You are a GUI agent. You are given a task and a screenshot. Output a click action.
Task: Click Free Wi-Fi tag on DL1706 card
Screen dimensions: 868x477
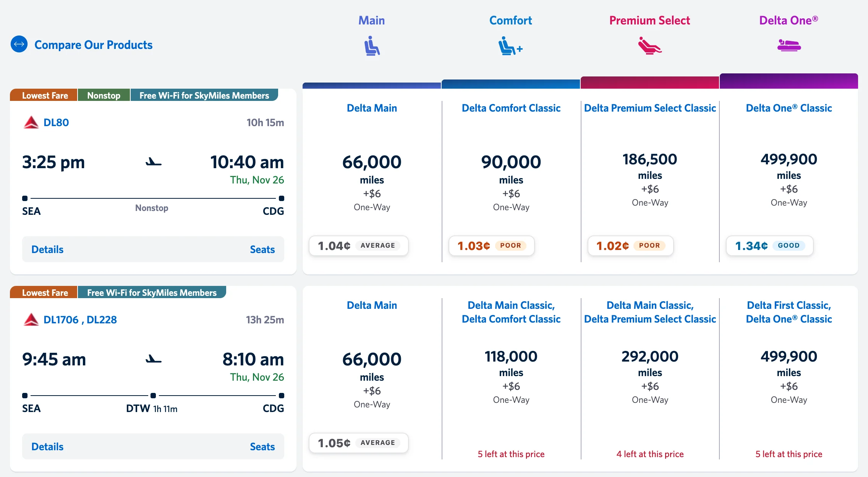pos(152,292)
